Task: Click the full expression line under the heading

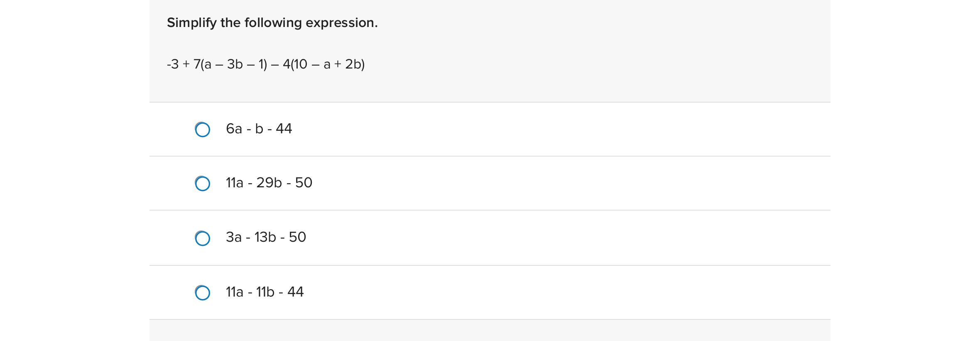Action: point(266,64)
